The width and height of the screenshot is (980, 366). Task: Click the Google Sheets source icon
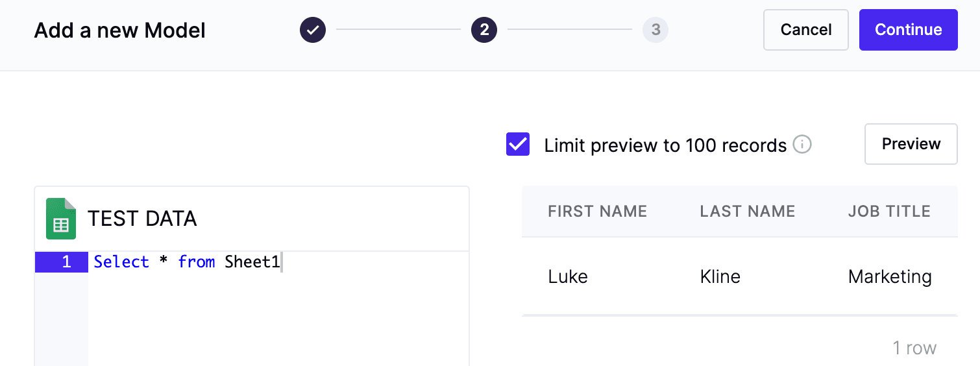click(x=61, y=219)
